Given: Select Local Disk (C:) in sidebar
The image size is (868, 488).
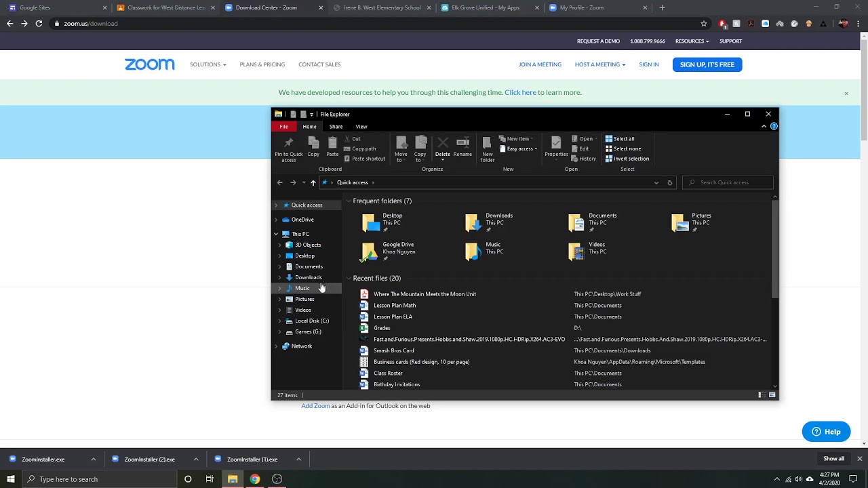Looking at the screenshot, I should tap(311, 321).
